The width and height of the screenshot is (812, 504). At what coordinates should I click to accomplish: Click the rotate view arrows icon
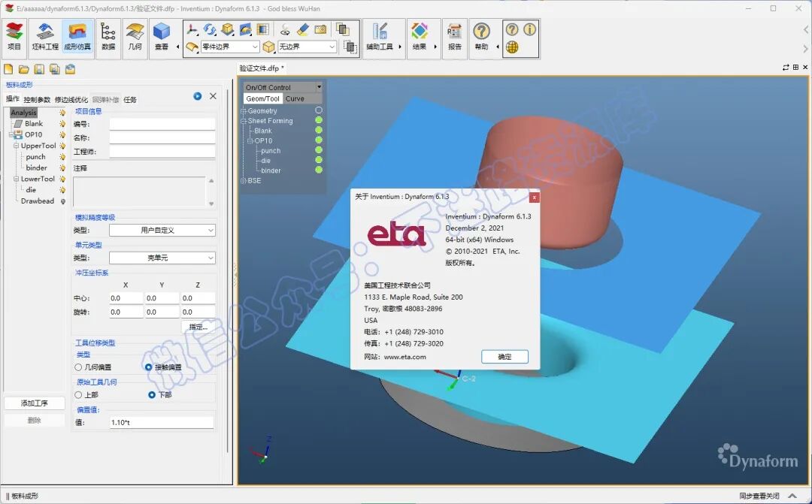click(x=210, y=29)
